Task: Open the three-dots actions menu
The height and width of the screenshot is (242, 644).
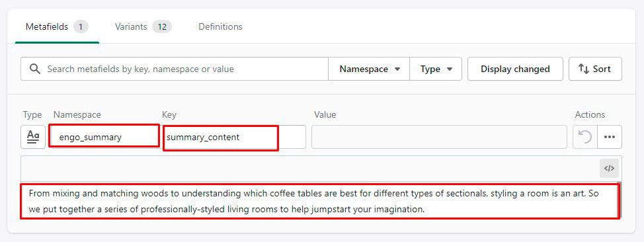Action: click(x=610, y=137)
